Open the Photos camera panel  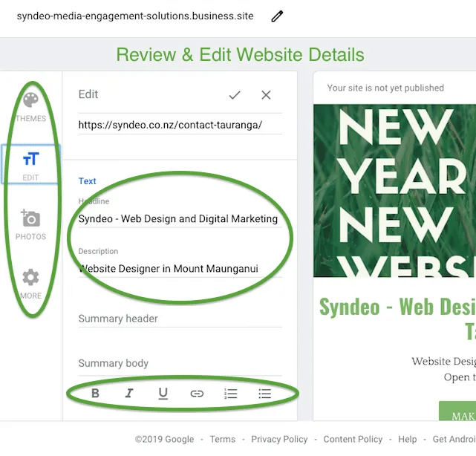click(x=30, y=225)
